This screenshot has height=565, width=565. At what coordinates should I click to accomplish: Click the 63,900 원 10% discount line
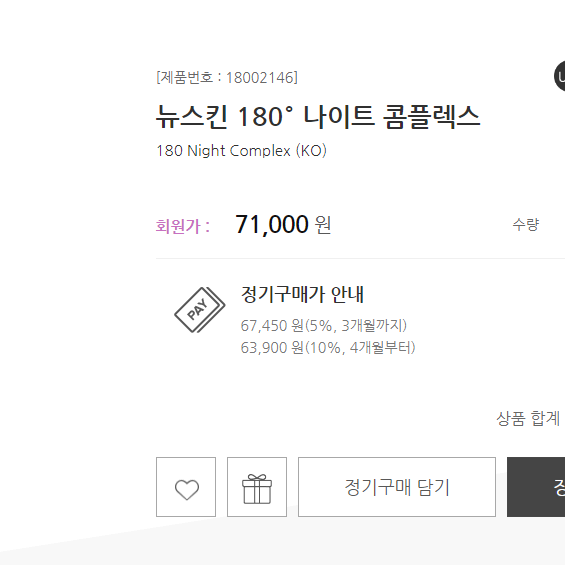(x=328, y=348)
